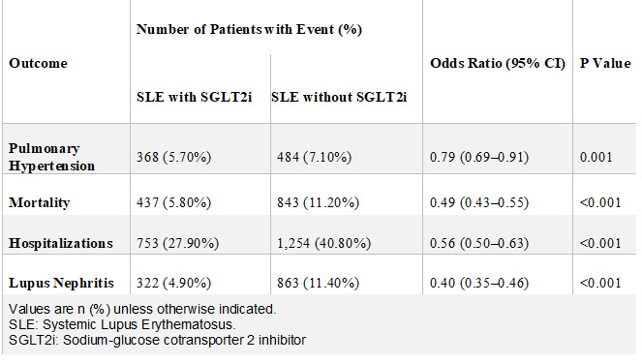This screenshot has height=364, width=642.
Task: Click the P Value column header
Action: click(x=605, y=64)
